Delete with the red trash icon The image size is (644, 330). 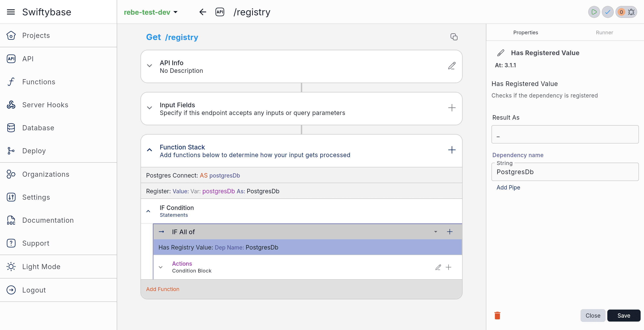[x=497, y=316]
